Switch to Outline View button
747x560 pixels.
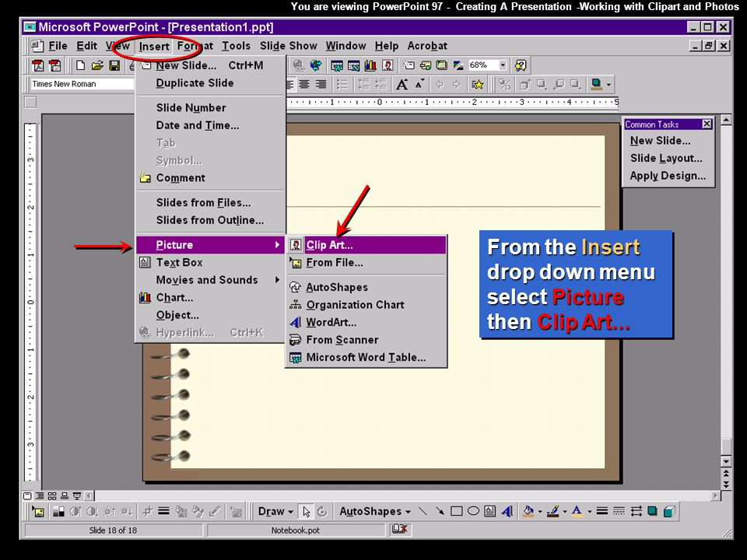(40, 495)
